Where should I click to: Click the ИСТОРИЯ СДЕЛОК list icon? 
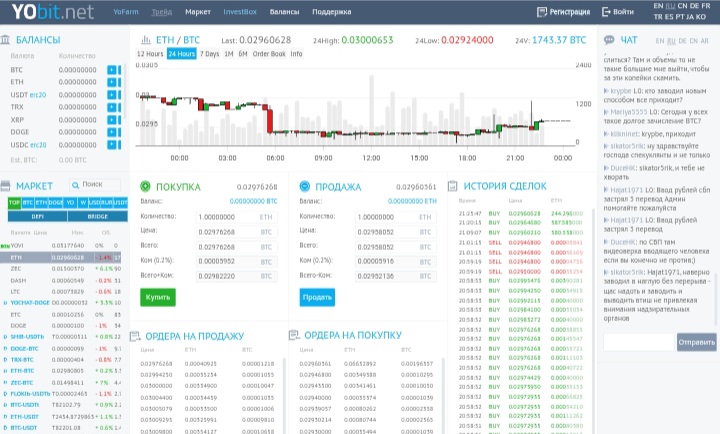[x=453, y=186]
